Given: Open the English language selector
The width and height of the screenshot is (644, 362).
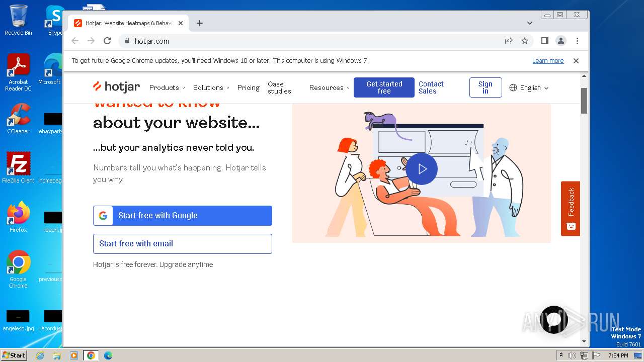Looking at the screenshot, I should point(529,87).
